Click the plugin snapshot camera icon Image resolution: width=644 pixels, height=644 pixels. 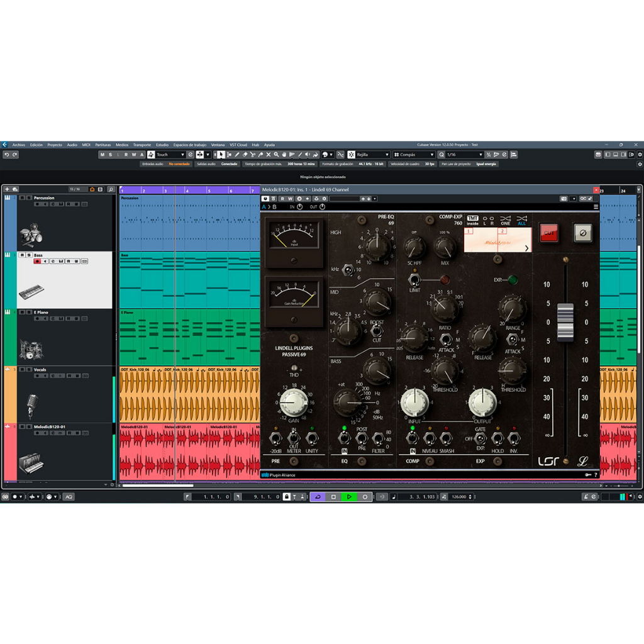[x=563, y=199]
